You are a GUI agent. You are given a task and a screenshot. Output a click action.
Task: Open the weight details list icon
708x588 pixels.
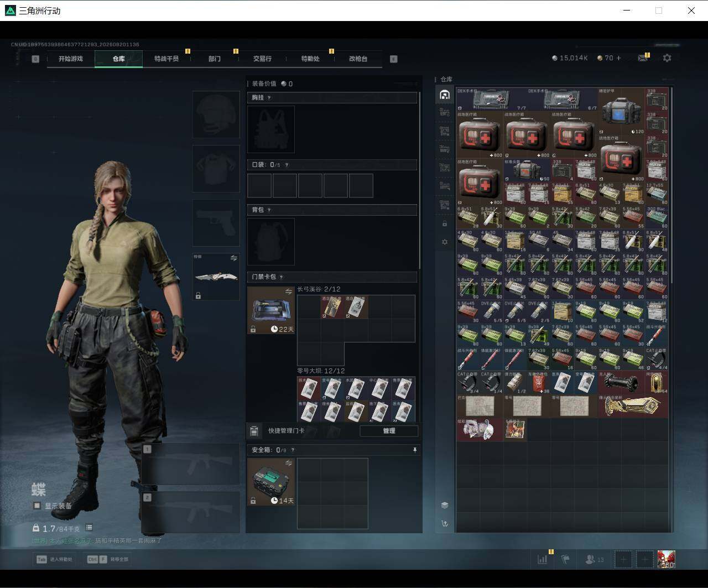point(89,528)
